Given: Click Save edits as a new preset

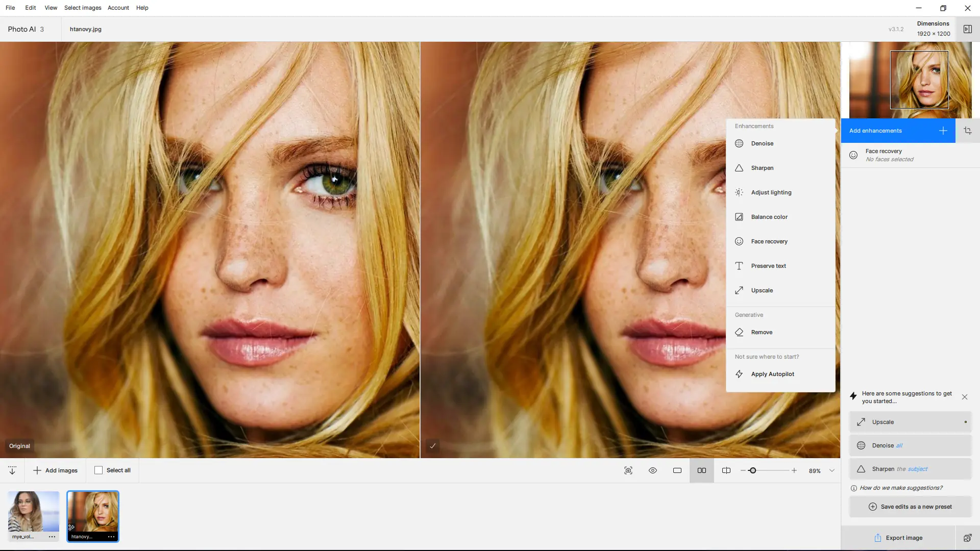Looking at the screenshot, I should [910, 507].
